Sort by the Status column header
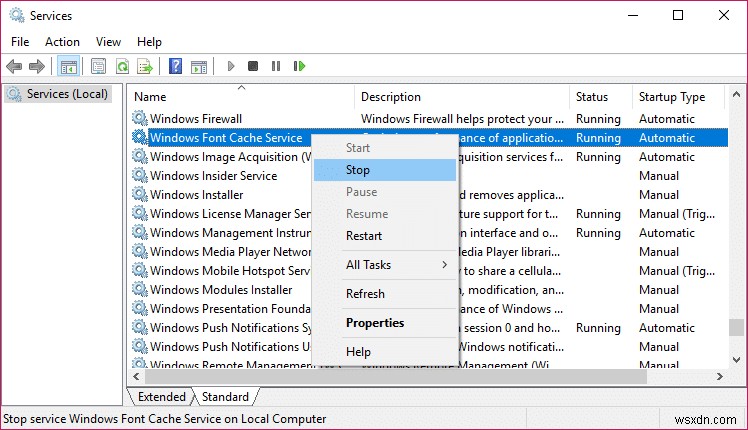Image resolution: width=748 pixels, height=430 pixels. coord(601,97)
